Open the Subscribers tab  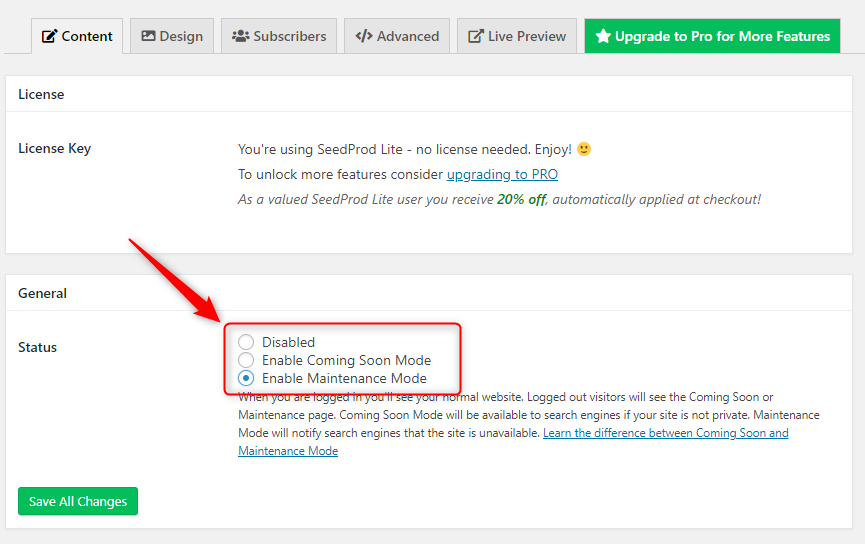[x=279, y=36]
